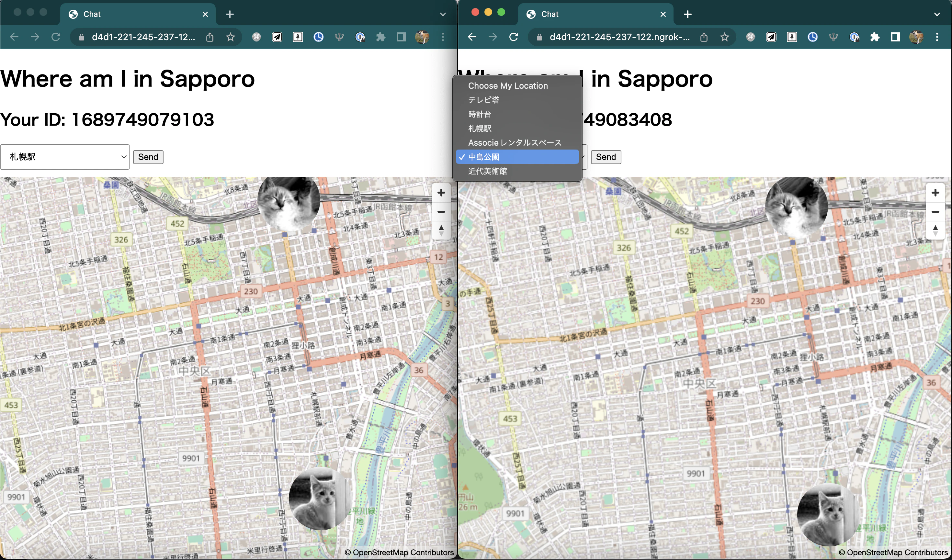Go forward in right browser window
The height and width of the screenshot is (560, 952).
493,37
